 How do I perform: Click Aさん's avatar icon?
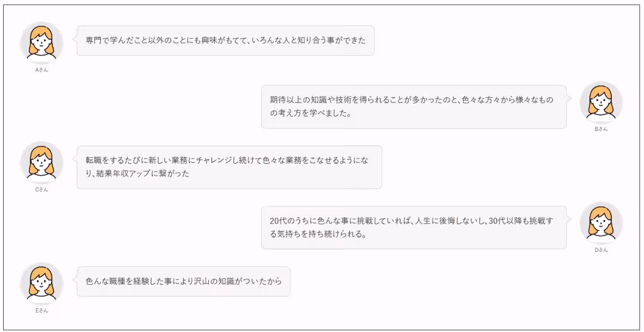42,43
